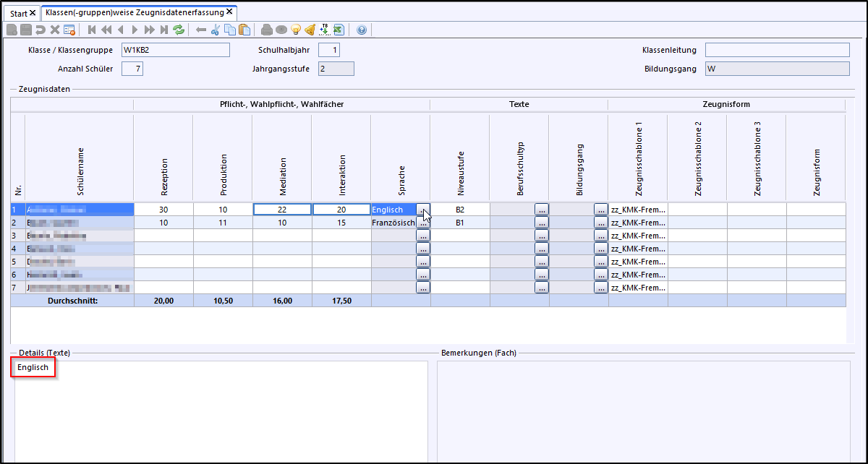Open Sprache selector for row 1 (Englisch)
The width and height of the screenshot is (868, 464).
click(x=423, y=210)
